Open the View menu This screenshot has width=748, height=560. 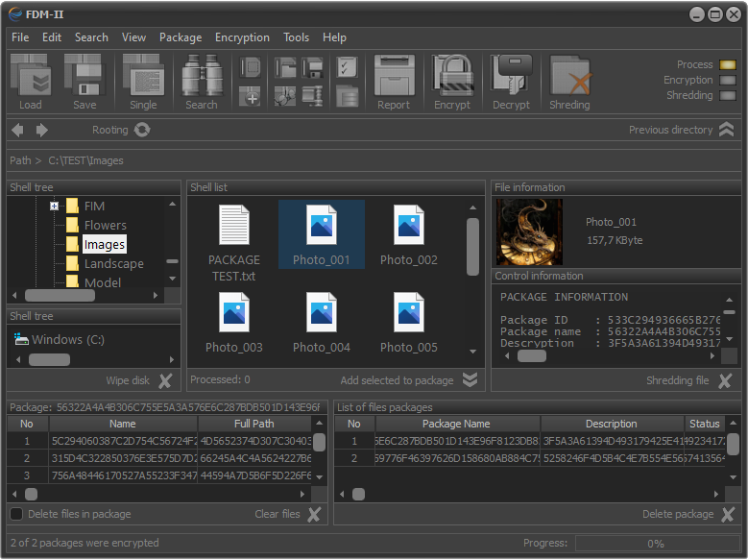(133, 37)
